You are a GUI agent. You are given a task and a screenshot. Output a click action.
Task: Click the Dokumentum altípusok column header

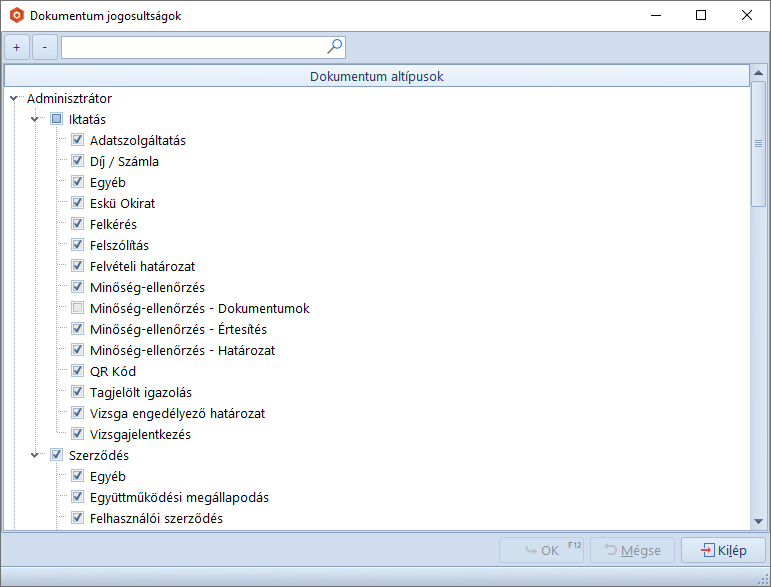coord(376,76)
